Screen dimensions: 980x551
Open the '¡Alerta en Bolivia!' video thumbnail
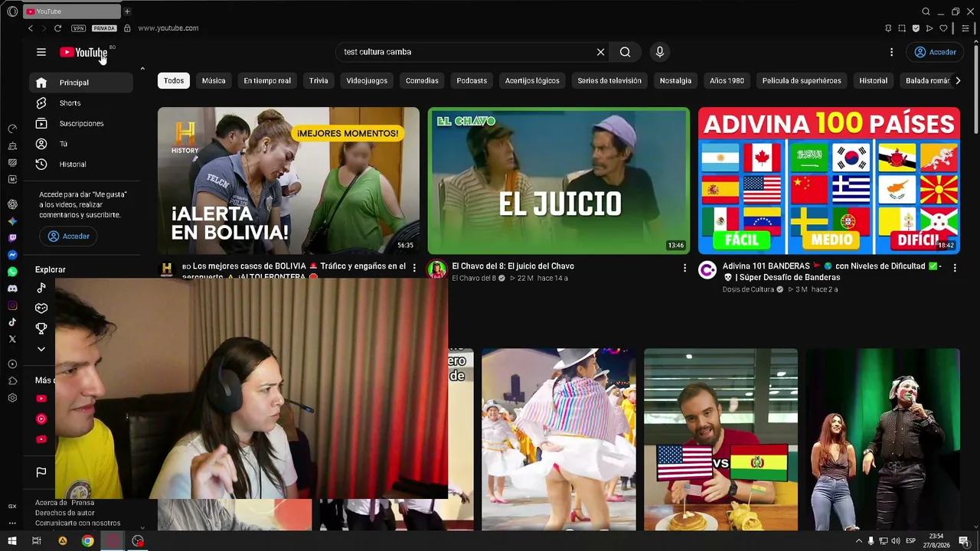(x=289, y=181)
